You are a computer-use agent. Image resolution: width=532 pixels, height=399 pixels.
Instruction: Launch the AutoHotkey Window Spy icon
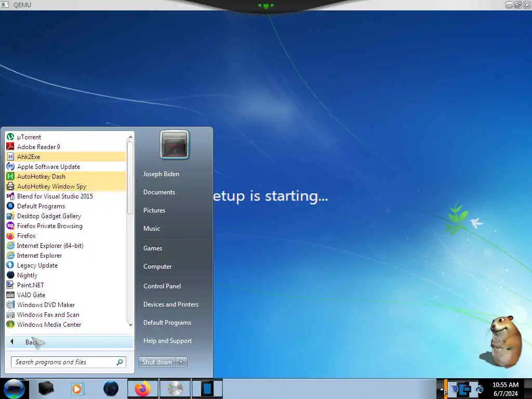point(10,187)
